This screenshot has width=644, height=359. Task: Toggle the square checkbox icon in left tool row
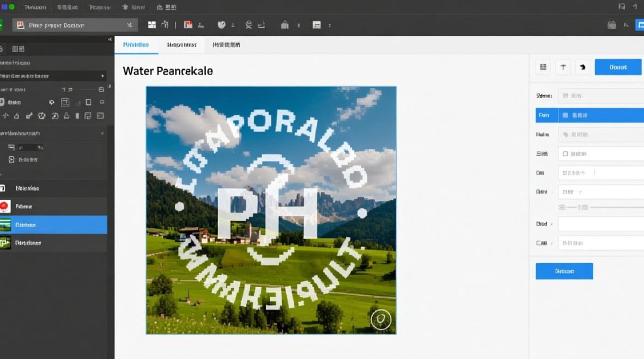tap(88, 102)
